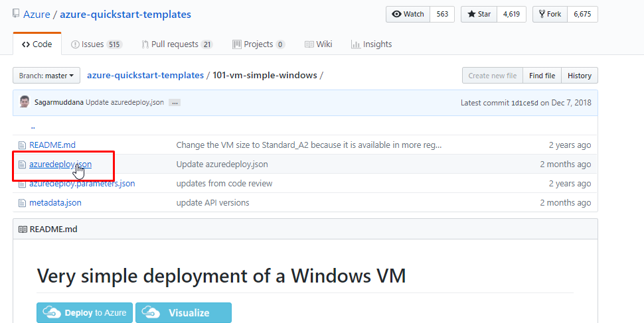Open the Update azuredeploy.json commit message
This screenshot has height=323, width=644.
click(x=125, y=103)
